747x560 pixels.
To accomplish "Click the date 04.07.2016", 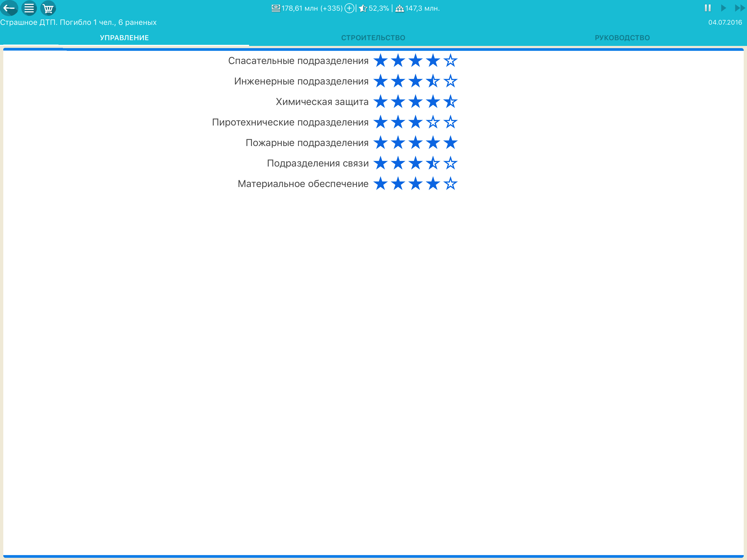I will click(725, 22).
